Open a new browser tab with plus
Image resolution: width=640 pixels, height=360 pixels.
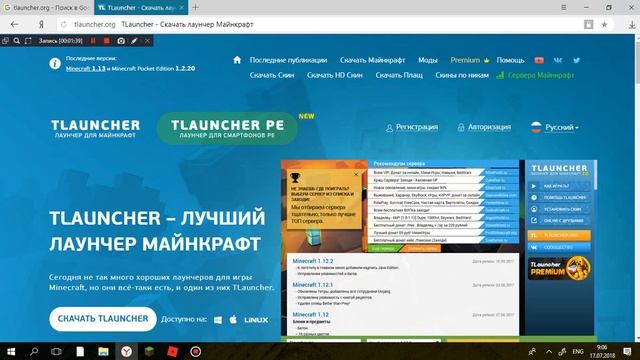click(196, 7)
